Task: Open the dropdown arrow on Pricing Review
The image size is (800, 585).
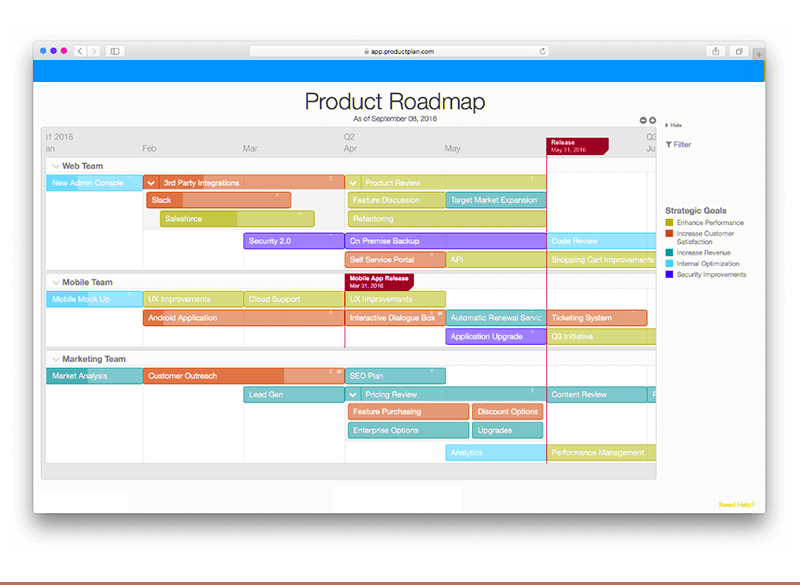Action: 353,394
